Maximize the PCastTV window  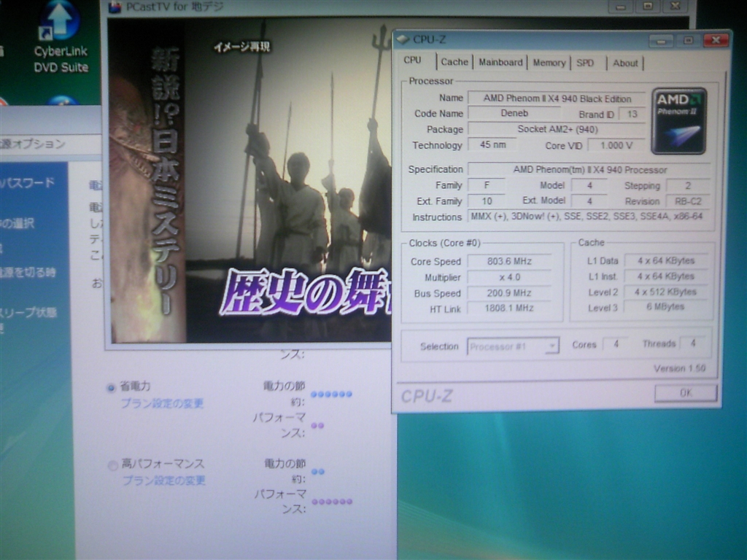[648, 6]
